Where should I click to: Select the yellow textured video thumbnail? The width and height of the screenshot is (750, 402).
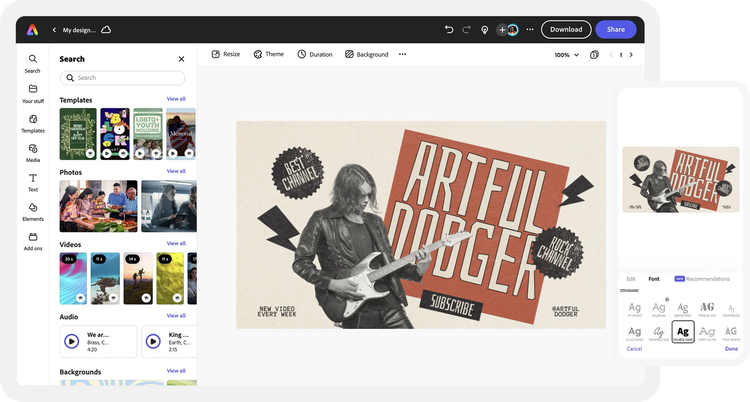170,279
